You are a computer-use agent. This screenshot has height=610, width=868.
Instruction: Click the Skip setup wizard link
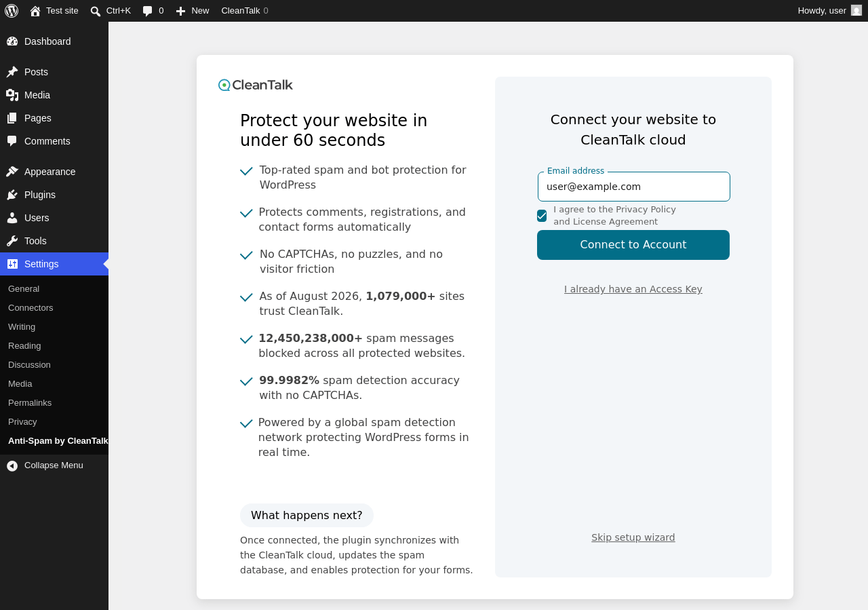[633, 537]
